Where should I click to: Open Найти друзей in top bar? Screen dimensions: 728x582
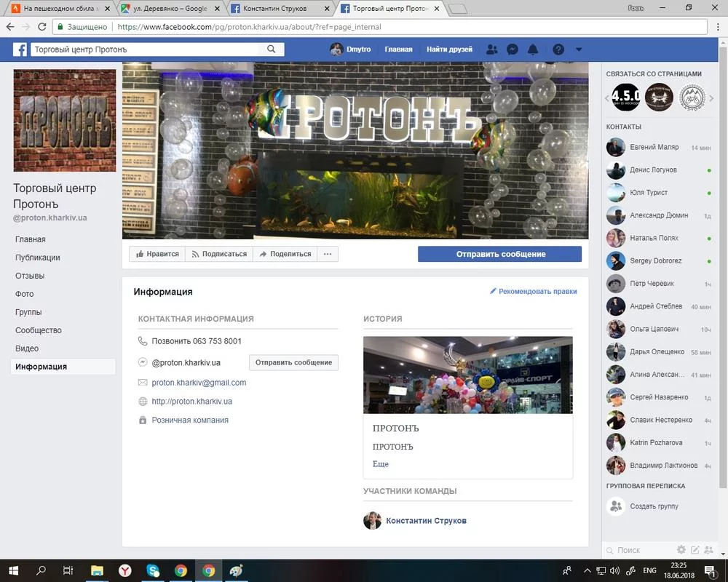(449, 49)
